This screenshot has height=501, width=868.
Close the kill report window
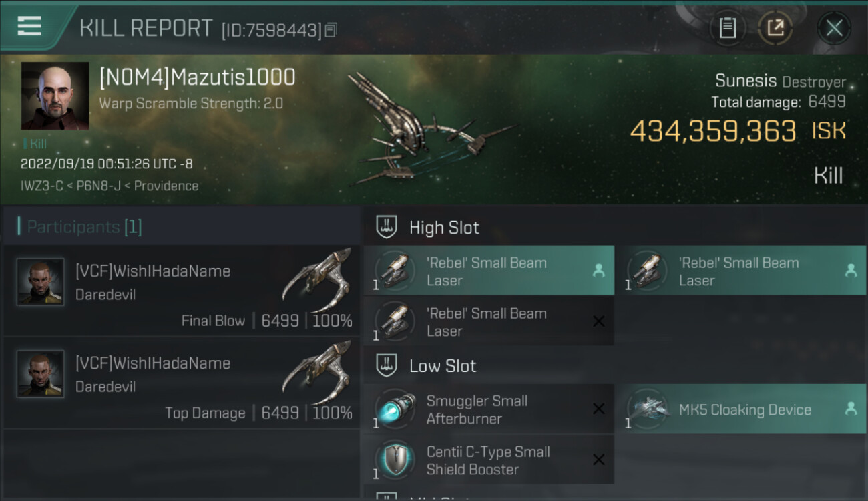coord(833,28)
